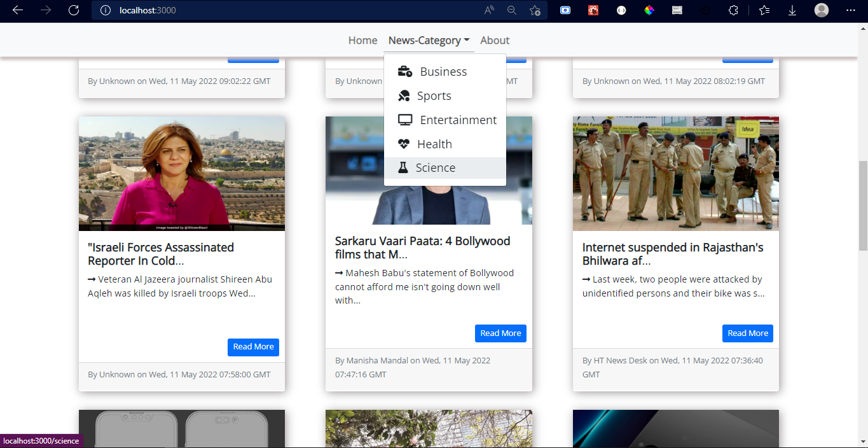Viewport: 868px width, 448px height.
Task: Choose Health in the category menu
Action: click(445, 144)
